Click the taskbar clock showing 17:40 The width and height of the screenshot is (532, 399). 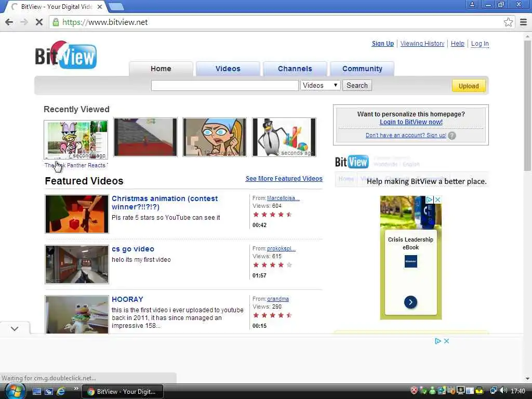coord(518,391)
